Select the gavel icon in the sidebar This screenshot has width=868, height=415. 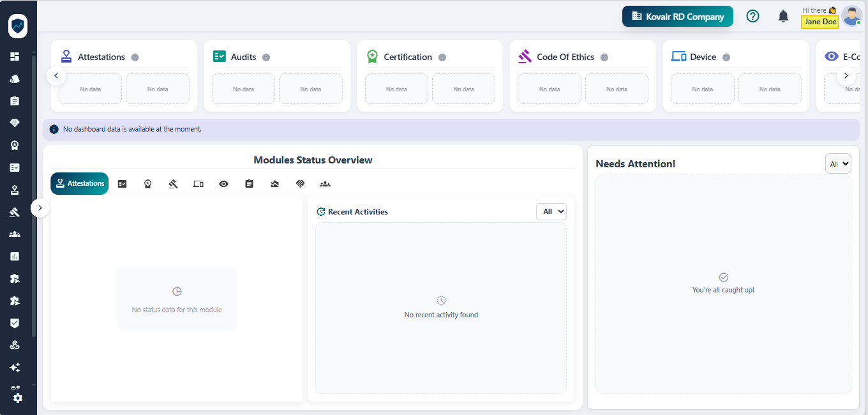14,212
